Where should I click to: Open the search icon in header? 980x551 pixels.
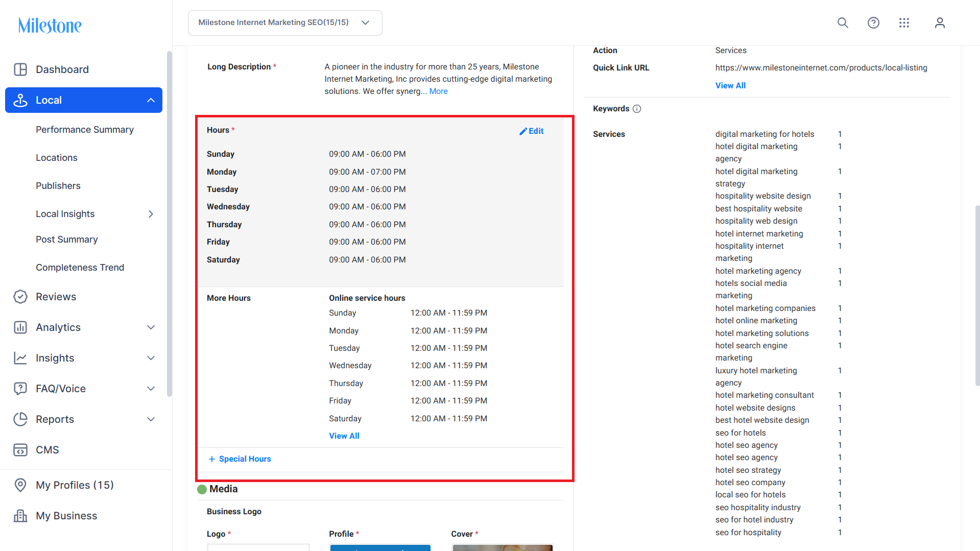(x=843, y=23)
